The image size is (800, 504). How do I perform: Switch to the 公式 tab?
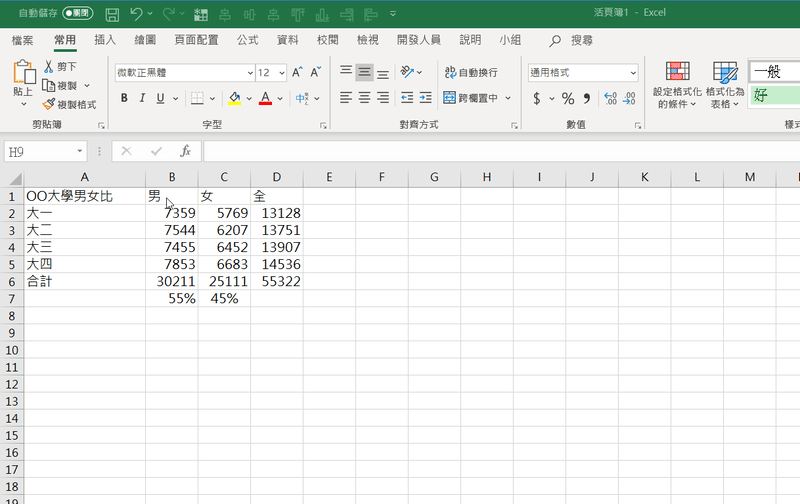247,40
